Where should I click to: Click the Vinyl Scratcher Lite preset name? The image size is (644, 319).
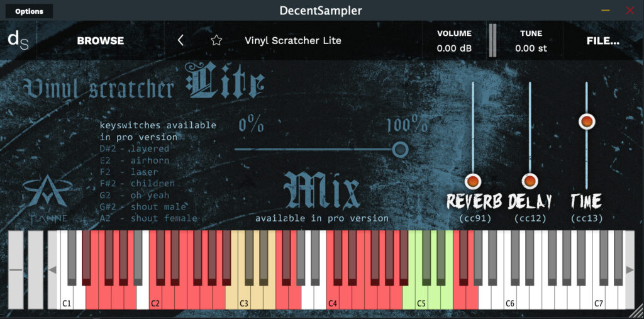tap(293, 40)
